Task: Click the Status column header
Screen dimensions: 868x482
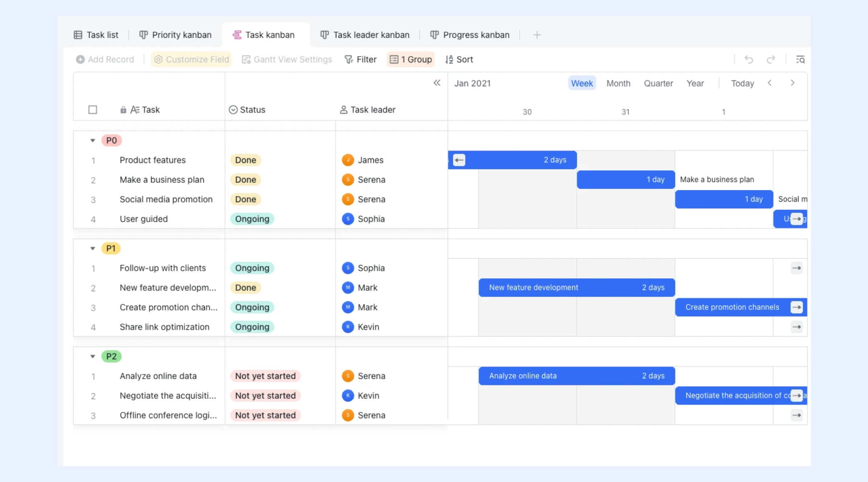Action: pos(247,110)
